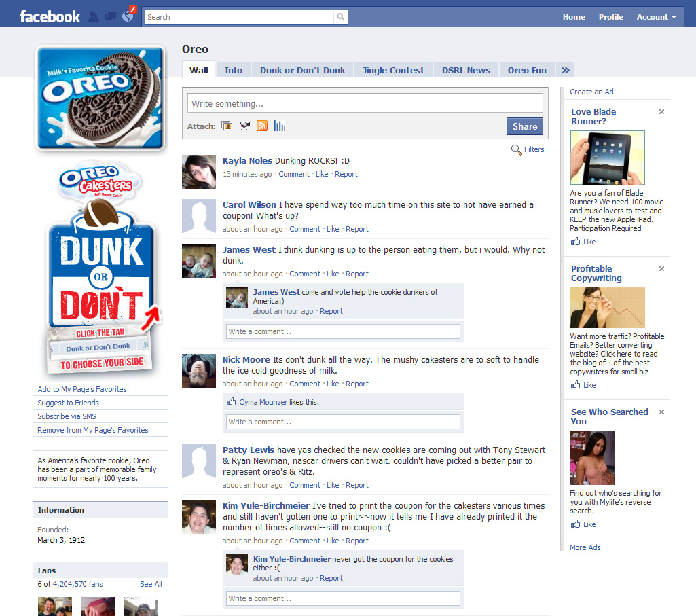Report Kim Yule-Birchmeier's reply comment
Image resolution: width=696 pixels, height=616 pixels.
(331, 578)
